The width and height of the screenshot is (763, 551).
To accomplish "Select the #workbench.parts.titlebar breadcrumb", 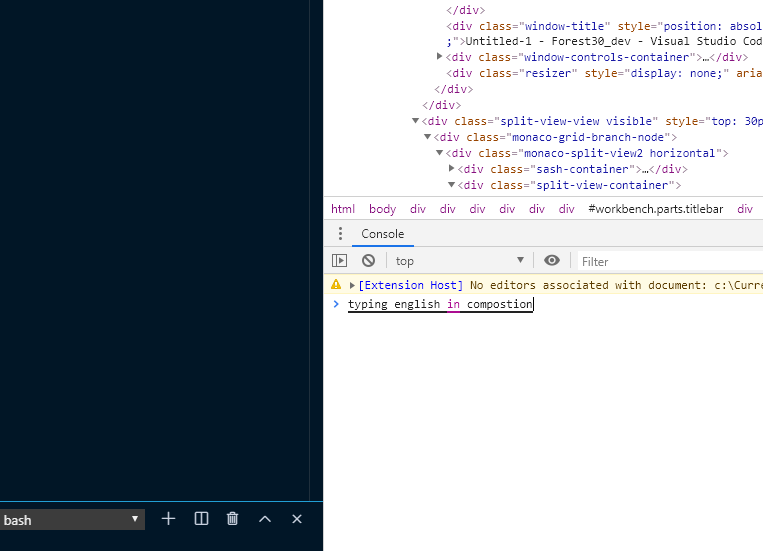I will click(655, 209).
